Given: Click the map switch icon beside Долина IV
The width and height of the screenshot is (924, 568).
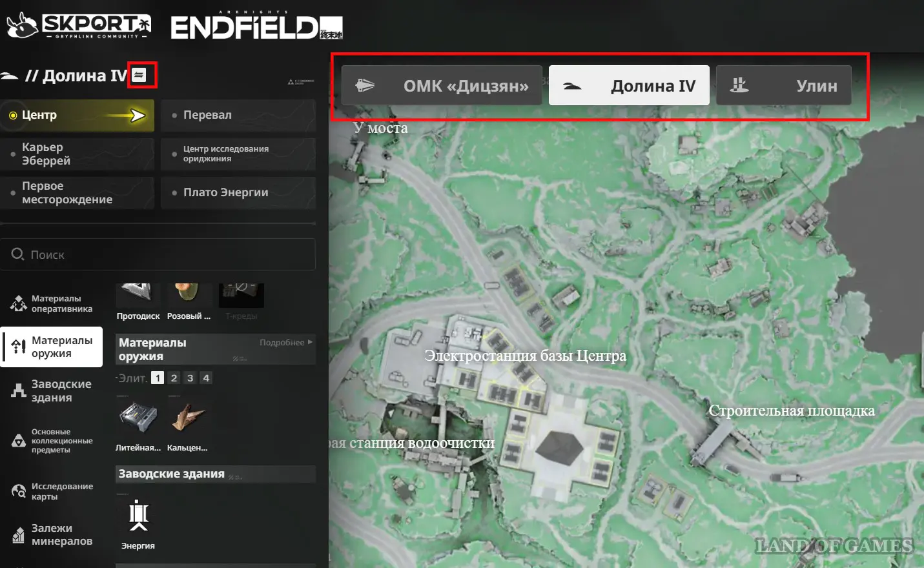Looking at the screenshot, I should (x=139, y=75).
